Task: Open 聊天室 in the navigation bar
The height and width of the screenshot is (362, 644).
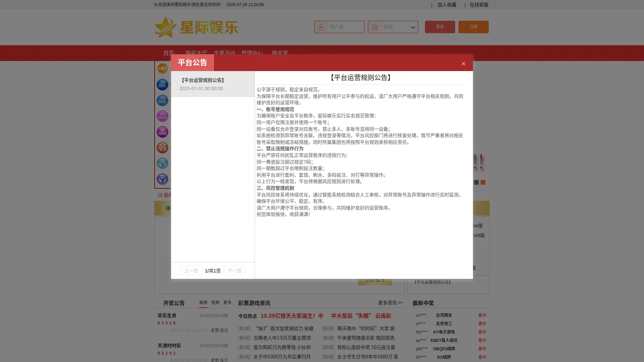Action: tap(280, 53)
